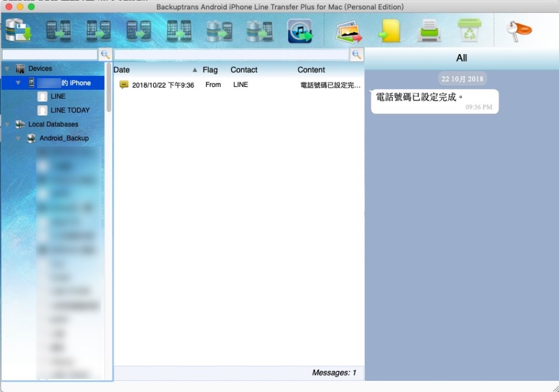Click the iPhone to iPhone transfer icon
The width and height of the screenshot is (559, 392).
[179, 31]
